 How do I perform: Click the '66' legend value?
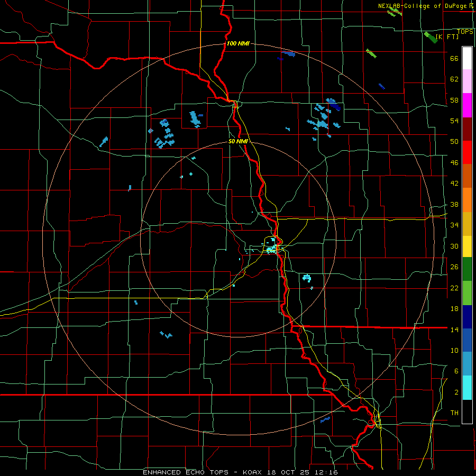click(x=454, y=59)
